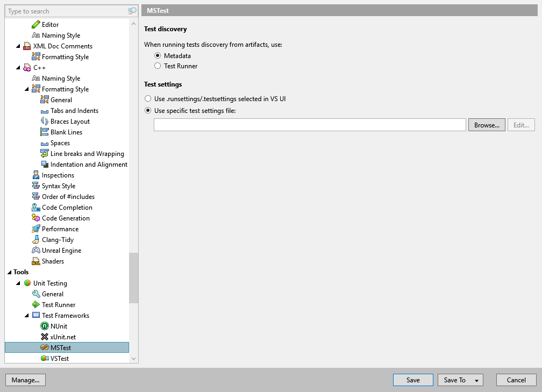Click the Save button
The height and width of the screenshot is (392, 542).
coord(413,380)
